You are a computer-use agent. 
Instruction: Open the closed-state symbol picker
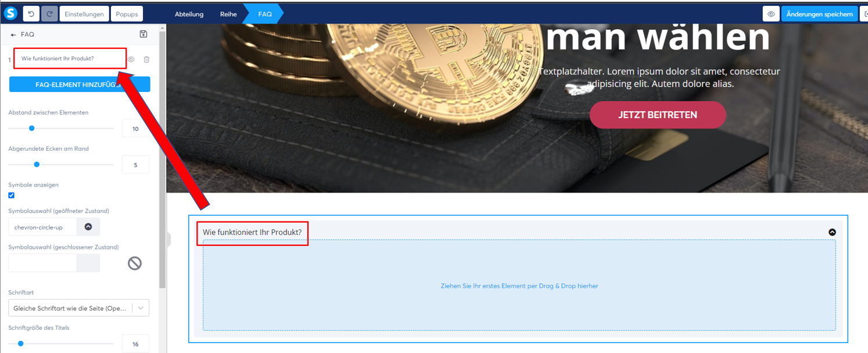[x=88, y=263]
